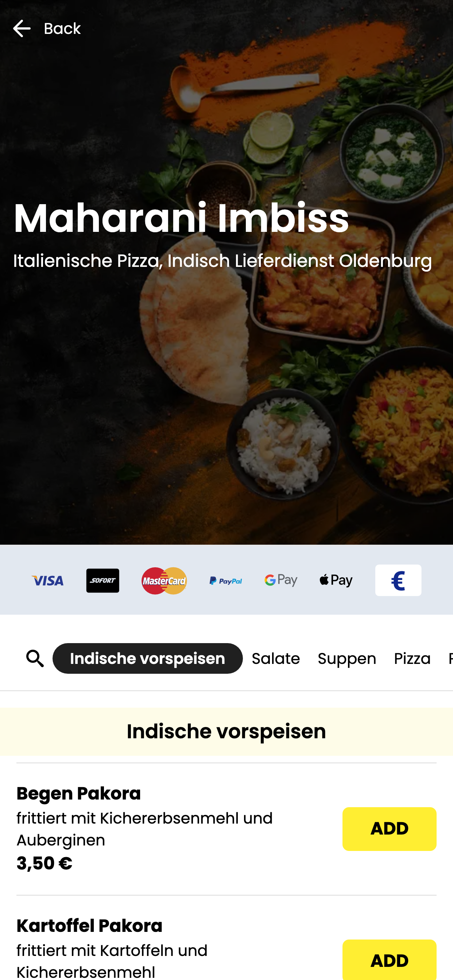Image resolution: width=453 pixels, height=980 pixels.
Task: Open the Salate category tab
Action: pos(276,658)
